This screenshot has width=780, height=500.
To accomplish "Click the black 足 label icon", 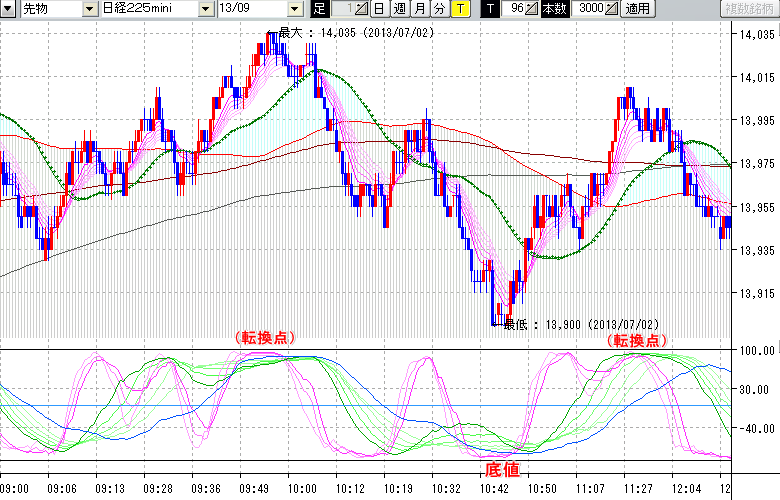I will (x=319, y=9).
